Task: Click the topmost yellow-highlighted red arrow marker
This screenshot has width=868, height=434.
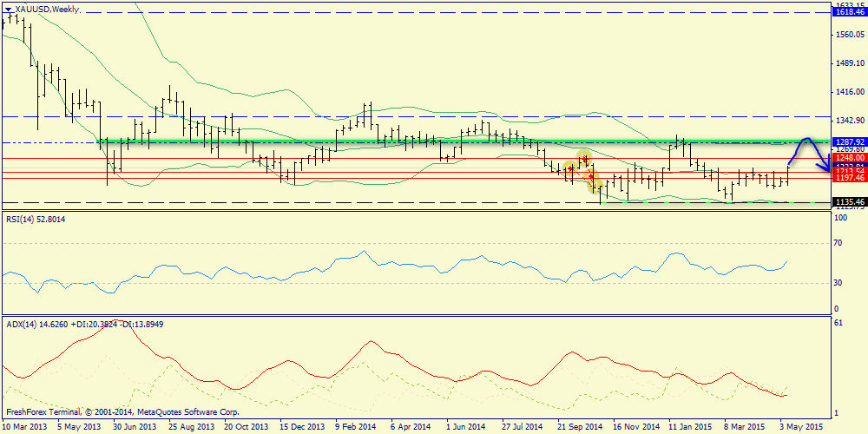Action: point(586,159)
